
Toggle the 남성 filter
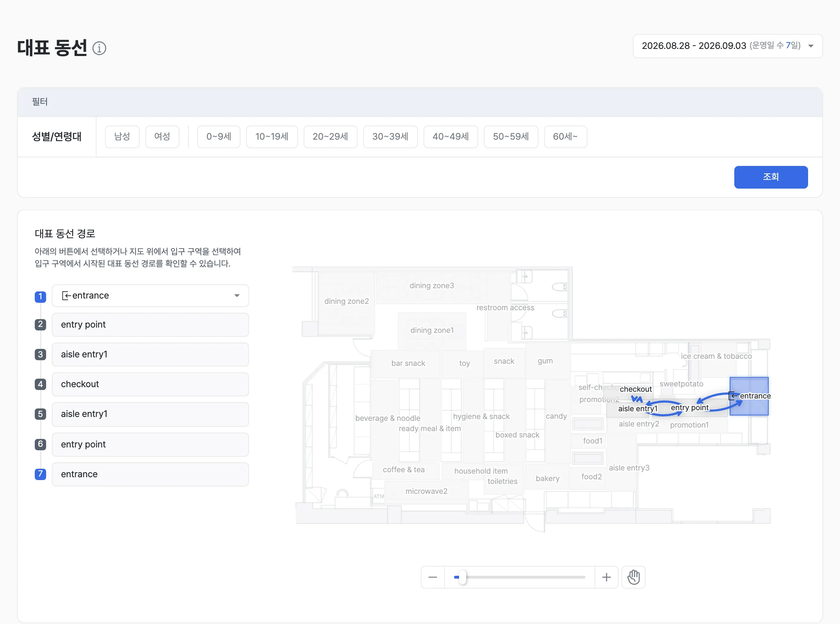click(x=122, y=136)
